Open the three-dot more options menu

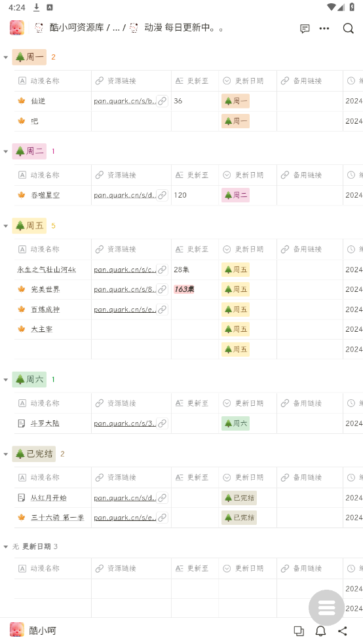pyautogui.click(x=324, y=28)
